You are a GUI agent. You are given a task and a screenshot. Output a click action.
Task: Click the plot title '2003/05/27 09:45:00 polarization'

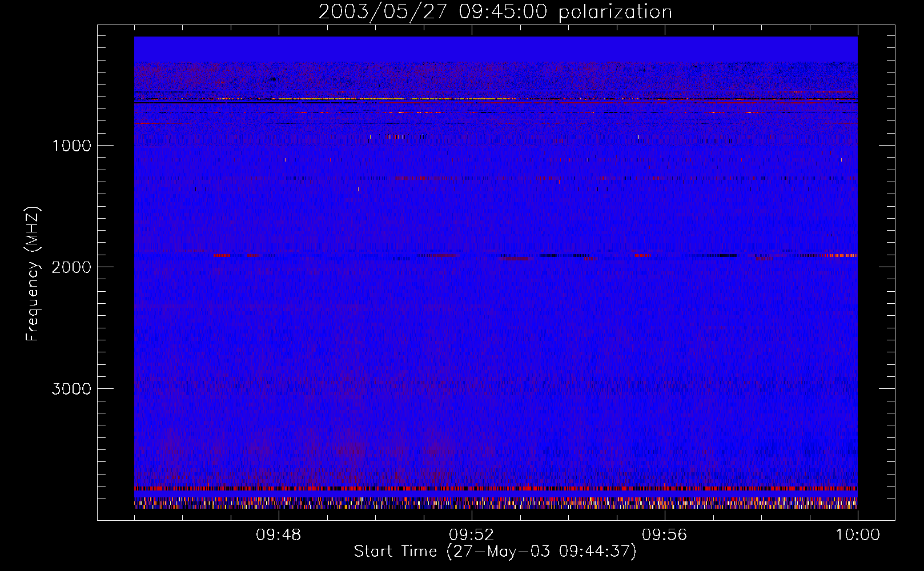click(x=495, y=12)
